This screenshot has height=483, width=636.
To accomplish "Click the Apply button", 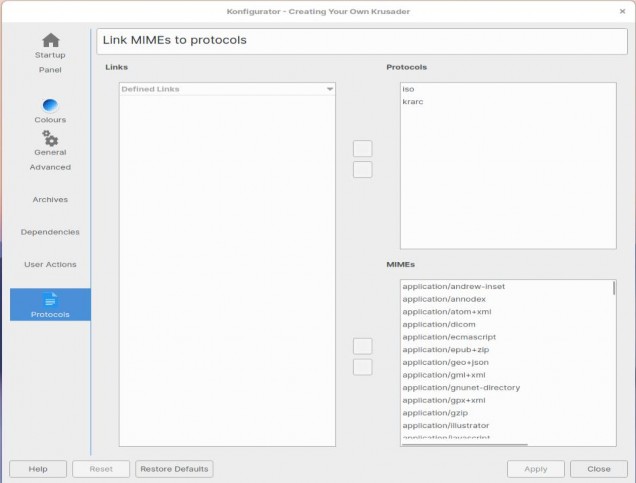I will pos(536,469).
